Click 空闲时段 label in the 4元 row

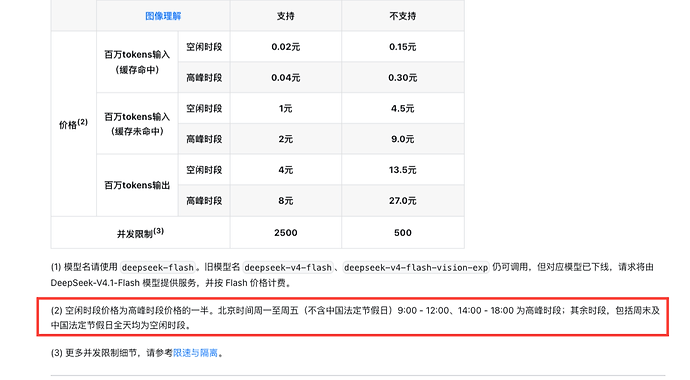(x=204, y=170)
